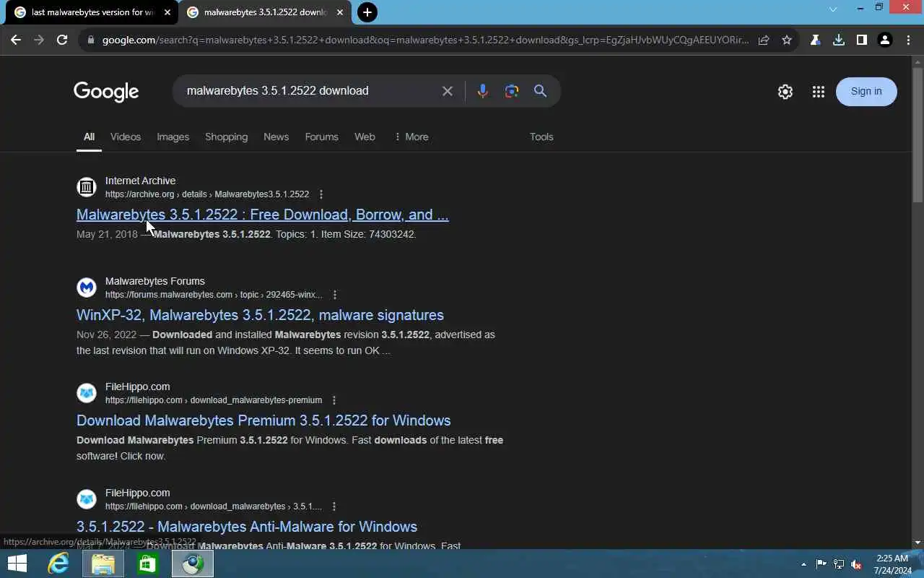
Task: Search by image with Google Lens
Action: point(512,91)
